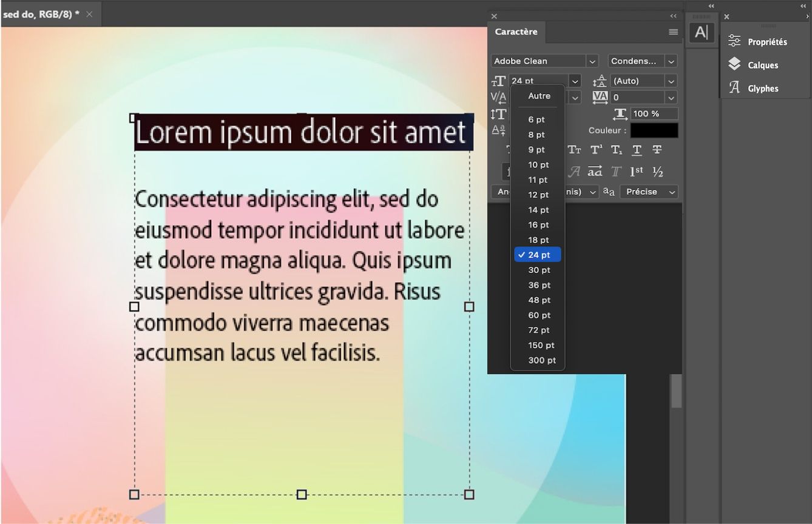Toggle OpenType ordinals (1st)

coord(636,172)
